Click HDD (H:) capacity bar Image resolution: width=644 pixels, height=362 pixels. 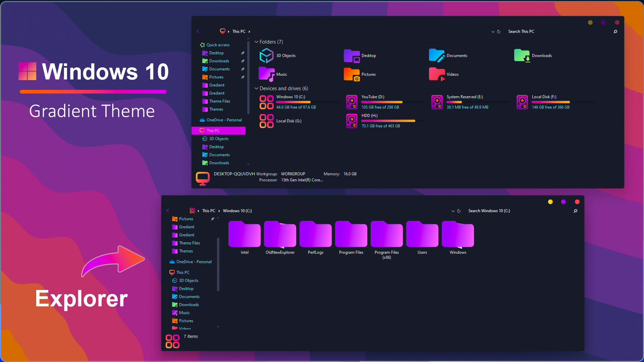click(393, 121)
